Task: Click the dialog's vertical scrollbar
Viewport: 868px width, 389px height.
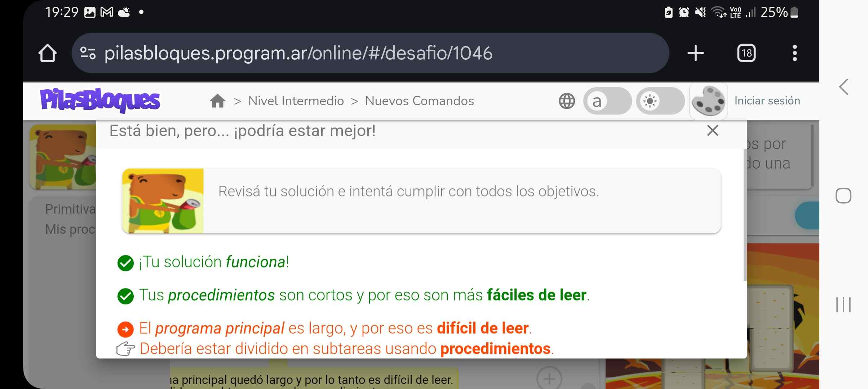Action: pyautogui.click(x=745, y=216)
